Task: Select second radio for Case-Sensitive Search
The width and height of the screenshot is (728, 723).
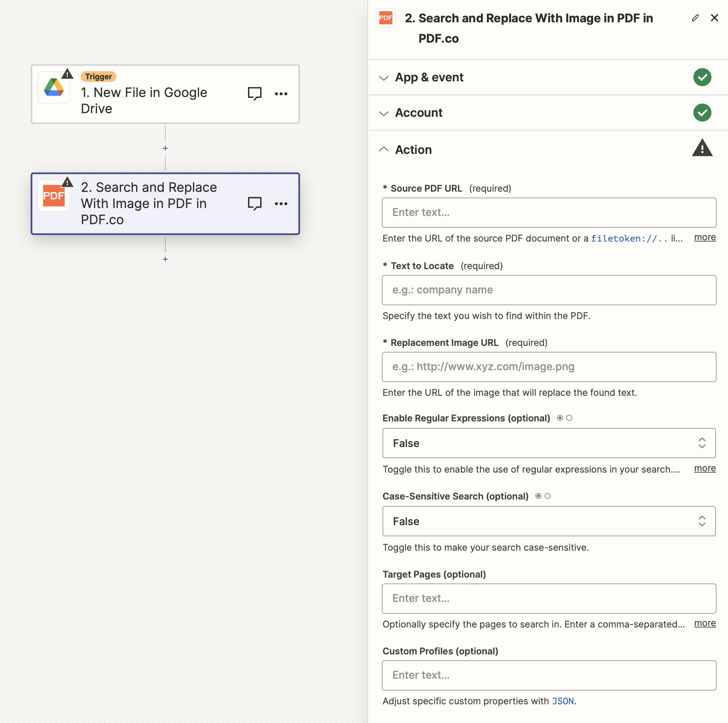Action: tap(548, 496)
